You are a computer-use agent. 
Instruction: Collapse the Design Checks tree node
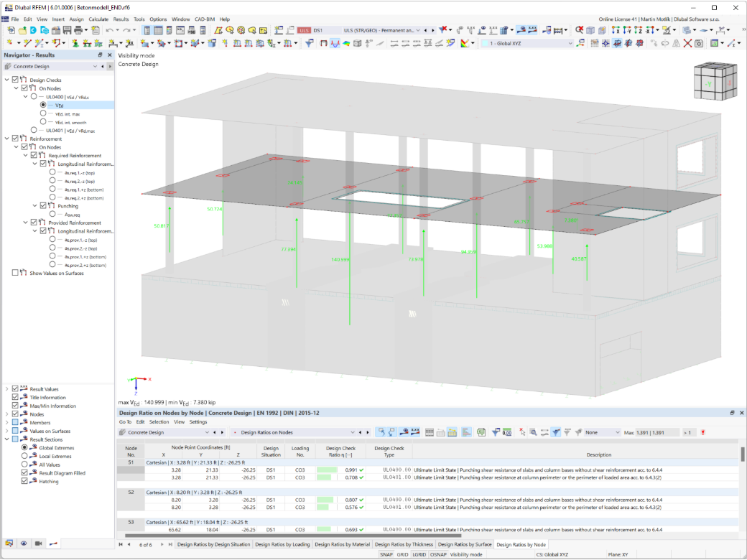[x=6, y=80]
